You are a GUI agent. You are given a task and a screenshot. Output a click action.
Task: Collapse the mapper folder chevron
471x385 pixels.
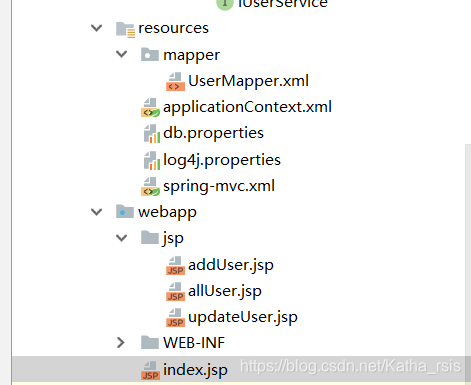[x=121, y=54]
